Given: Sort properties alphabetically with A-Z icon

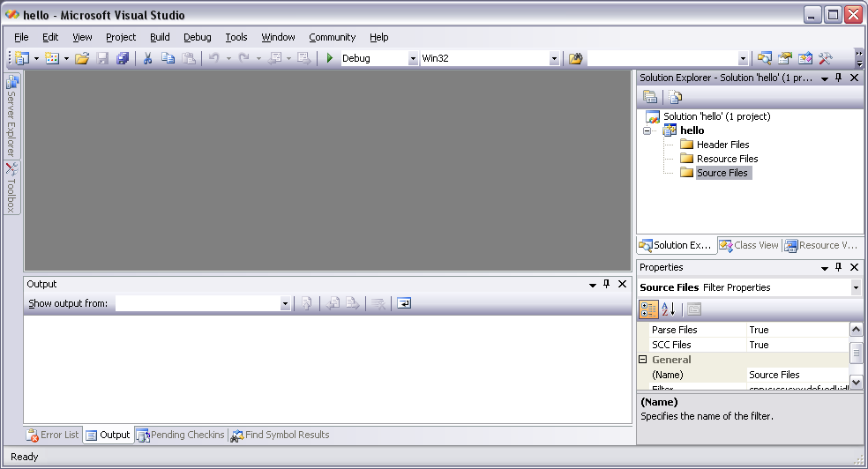Looking at the screenshot, I should pyautogui.click(x=669, y=309).
